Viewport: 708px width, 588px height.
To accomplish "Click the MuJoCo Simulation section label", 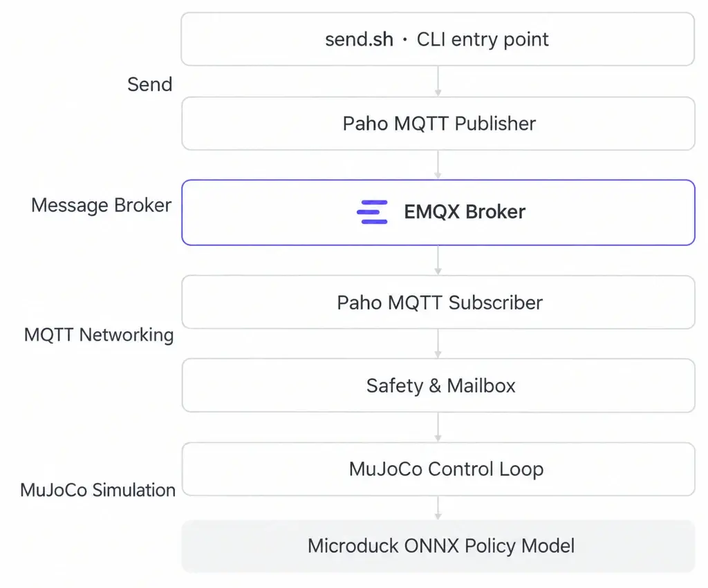I will 98,490.
